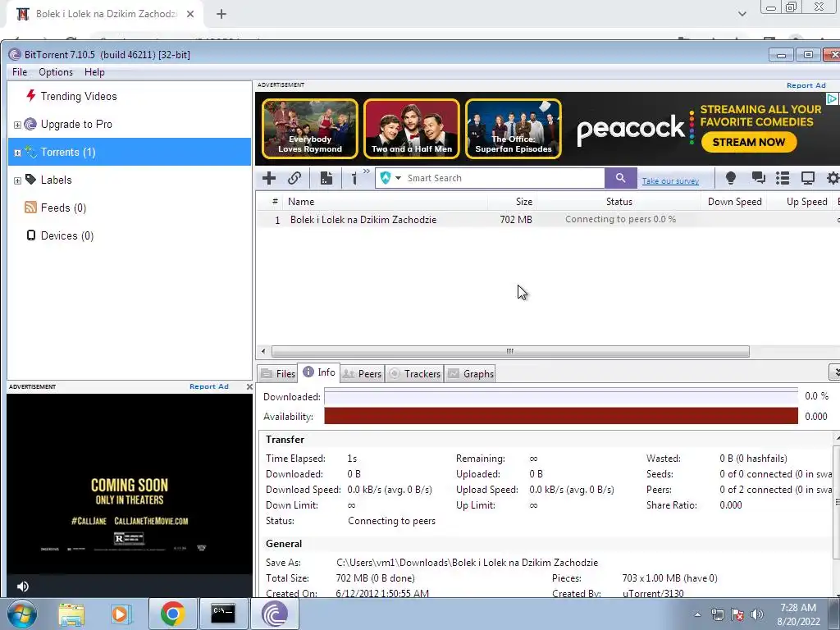
Task: Select Trending Videos in the sidebar
Action: pos(78,97)
